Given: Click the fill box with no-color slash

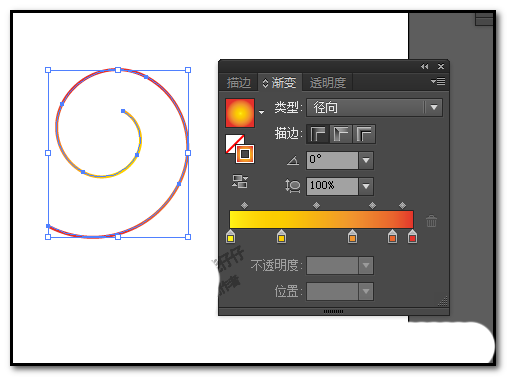Looking at the screenshot, I should point(232,142).
